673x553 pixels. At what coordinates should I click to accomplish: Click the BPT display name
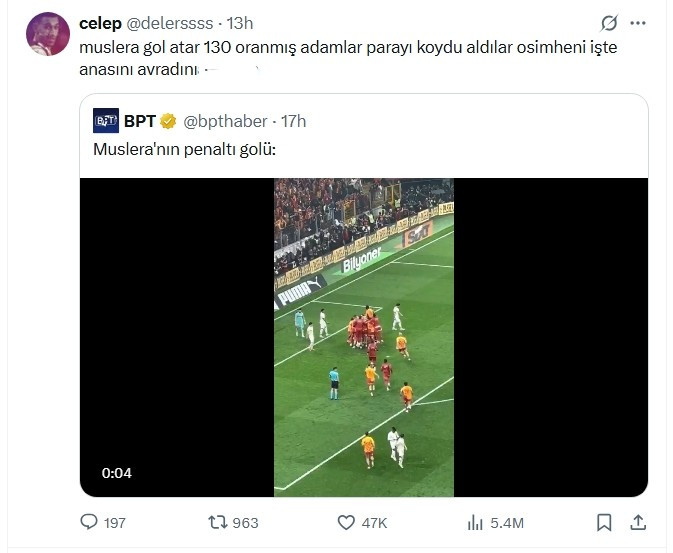pos(138,121)
